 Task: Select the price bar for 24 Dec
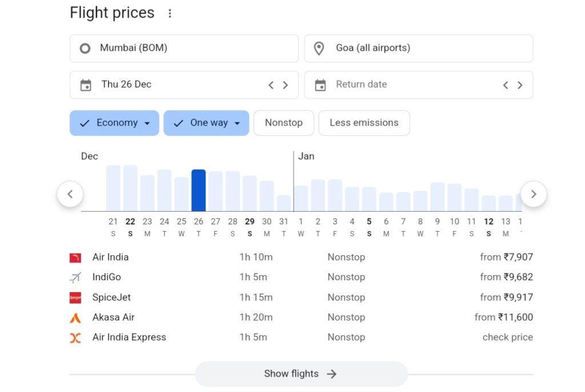164,191
